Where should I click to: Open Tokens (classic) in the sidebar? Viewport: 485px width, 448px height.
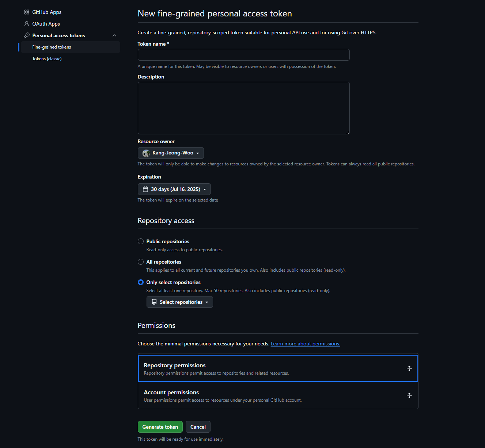tap(47, 59)
